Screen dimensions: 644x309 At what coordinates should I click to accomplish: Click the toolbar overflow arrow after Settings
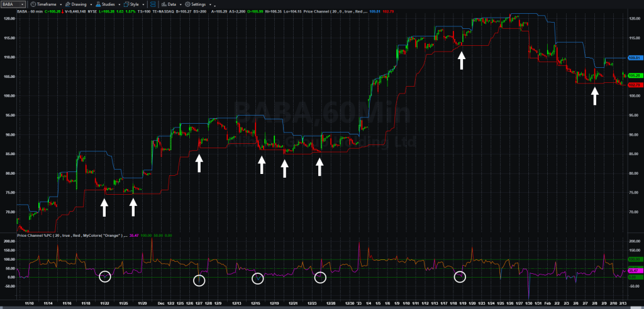[215, 6]
